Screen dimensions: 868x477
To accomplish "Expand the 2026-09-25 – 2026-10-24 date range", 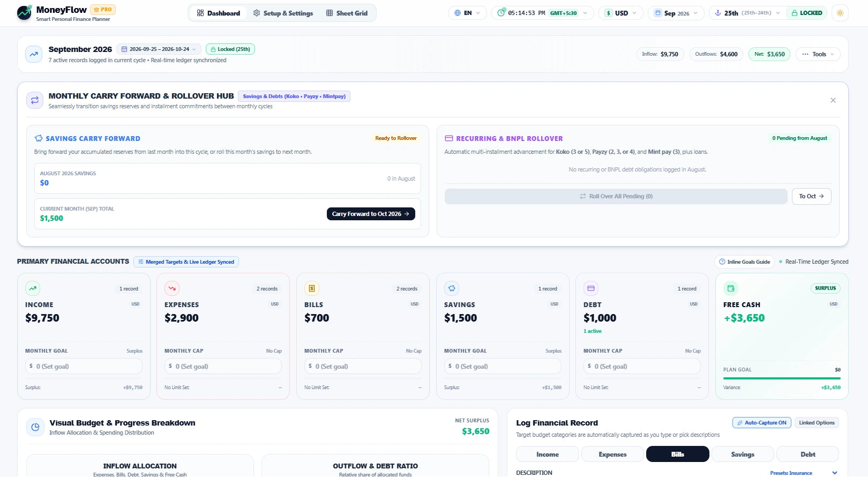I will tap(159, 49).
